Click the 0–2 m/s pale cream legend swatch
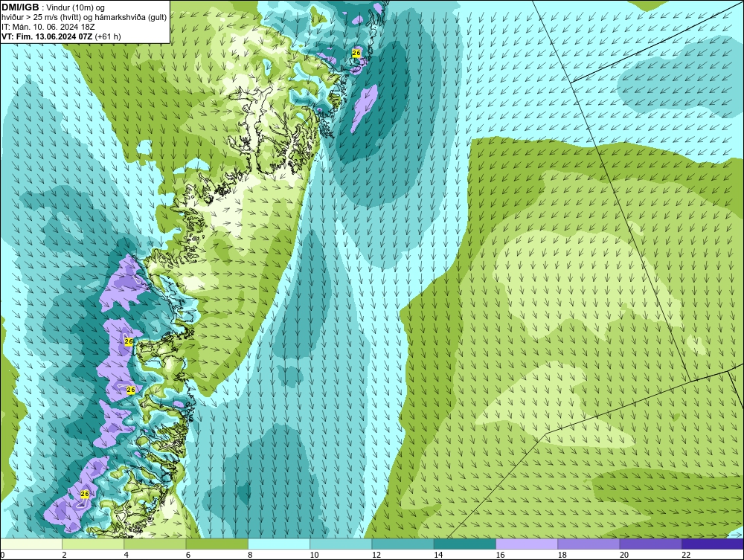Viewport: 744px width, 560px height. tap(31, 544)
